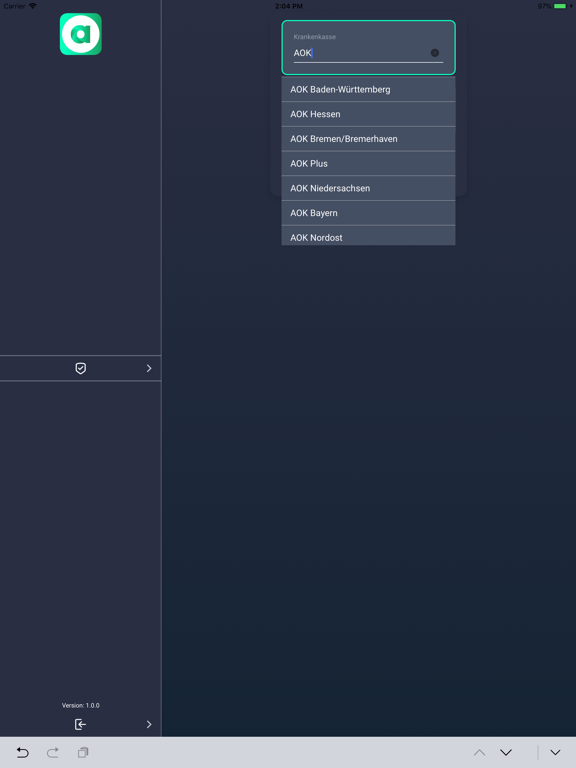The image size is (576, 768).
Task: Dismiss keyboard toolbar with rightmost chevron
Action: [x=555, y=752]
